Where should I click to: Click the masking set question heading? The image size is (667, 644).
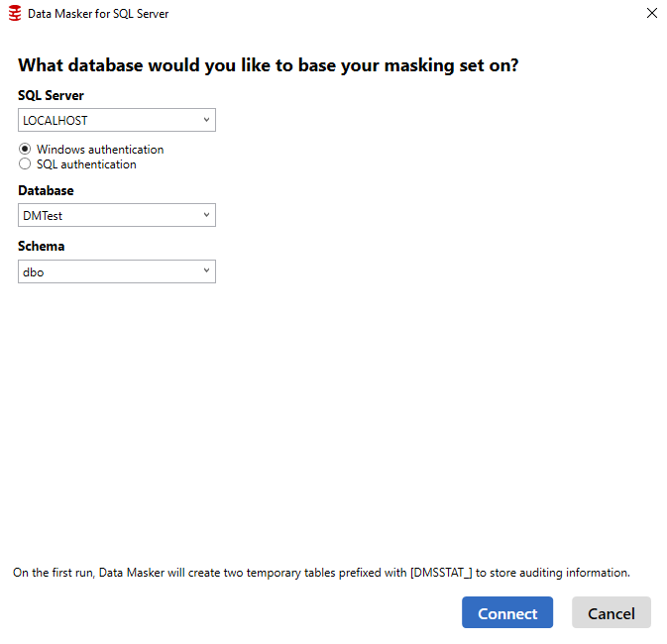coord(269,66)
